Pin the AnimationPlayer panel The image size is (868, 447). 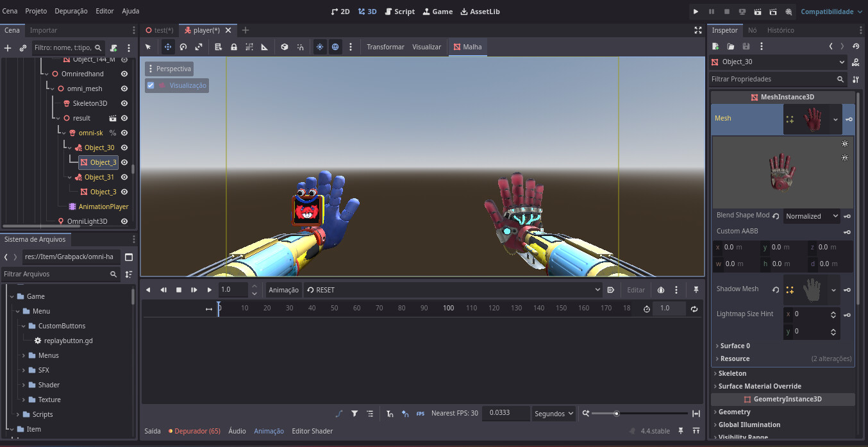(x=696, y=290)
